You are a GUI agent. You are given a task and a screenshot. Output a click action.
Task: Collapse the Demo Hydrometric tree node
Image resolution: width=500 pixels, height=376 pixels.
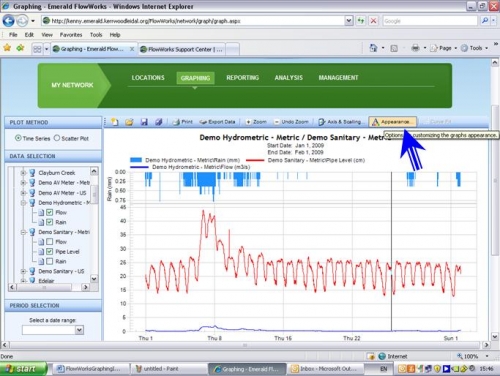click(23, 203)
